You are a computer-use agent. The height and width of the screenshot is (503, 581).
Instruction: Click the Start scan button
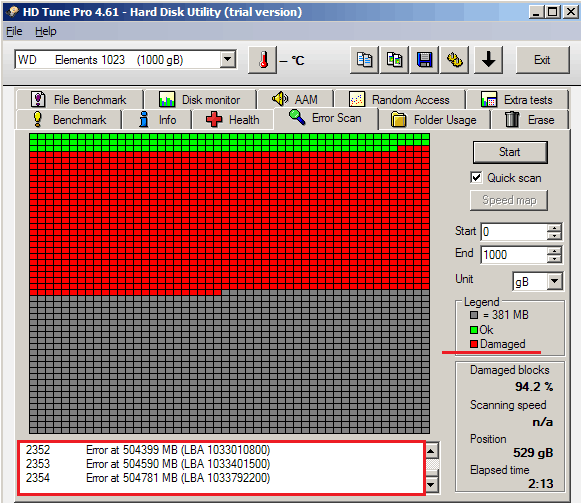pyautogui.click(x=510, y=152)
